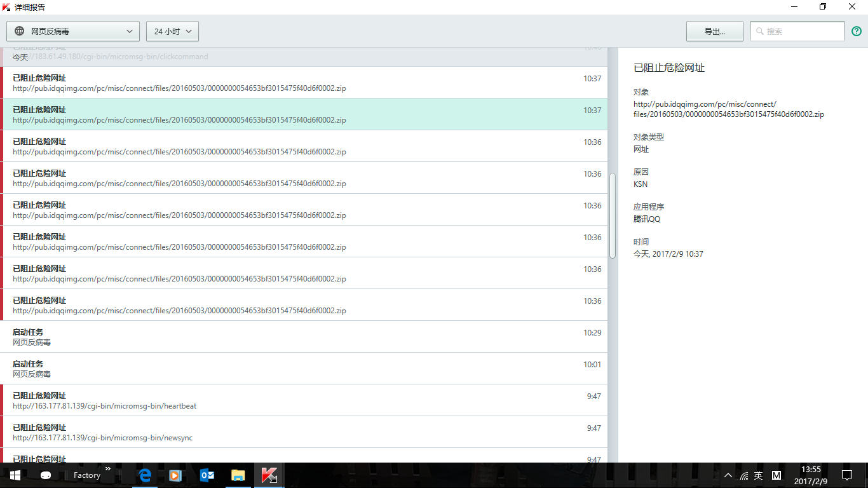
Task: Open Outlook from the taskbar
Action: pos(207,475)
